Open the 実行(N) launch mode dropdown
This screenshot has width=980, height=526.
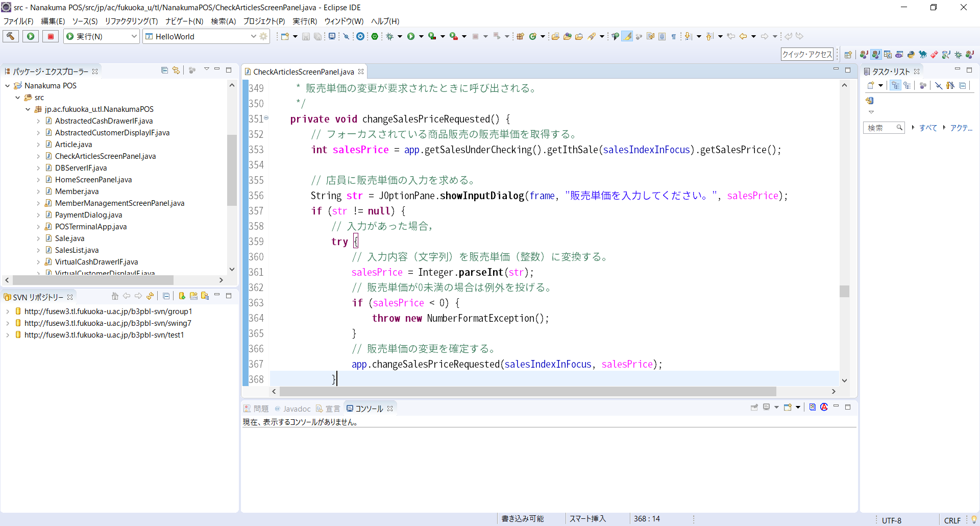point(134,36)
